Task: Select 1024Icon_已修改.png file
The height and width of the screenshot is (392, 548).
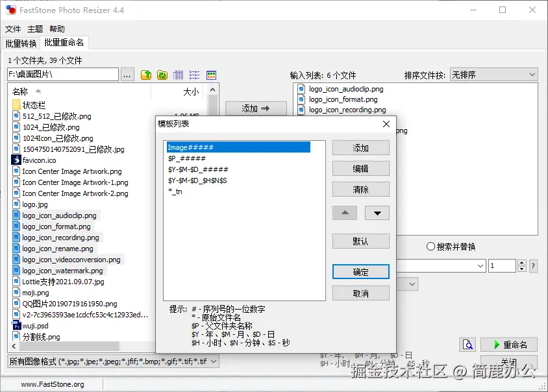Action: tap(58, 138)
